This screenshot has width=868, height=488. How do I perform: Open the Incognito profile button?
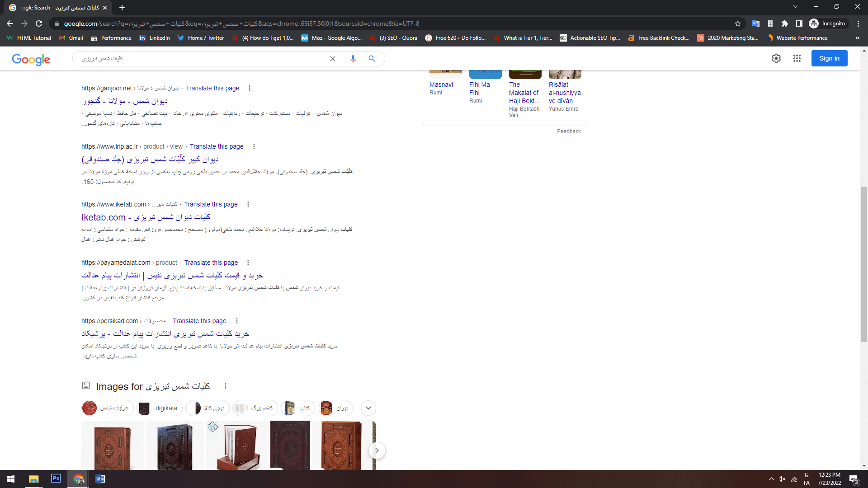[x=827, y=23]
